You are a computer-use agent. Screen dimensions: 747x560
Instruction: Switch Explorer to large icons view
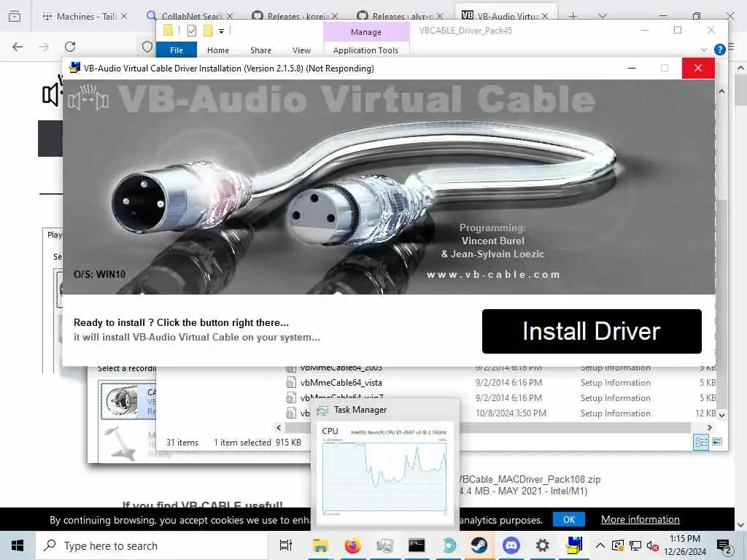(x=717, y=442)
